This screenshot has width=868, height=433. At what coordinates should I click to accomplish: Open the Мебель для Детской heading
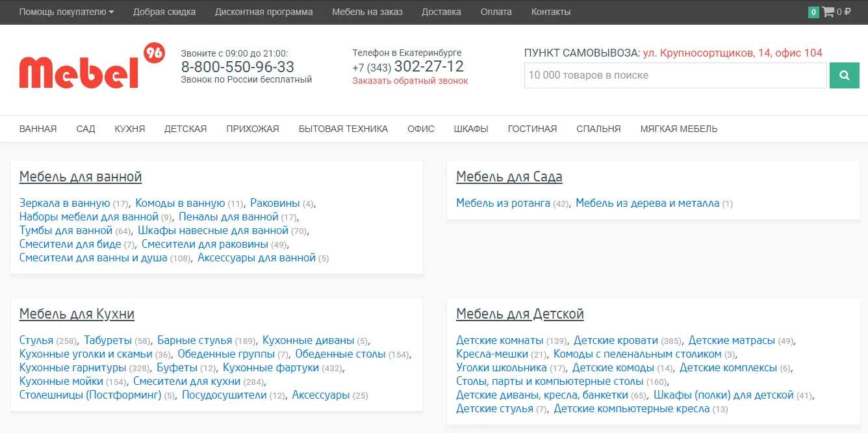[x=520, y=315]
